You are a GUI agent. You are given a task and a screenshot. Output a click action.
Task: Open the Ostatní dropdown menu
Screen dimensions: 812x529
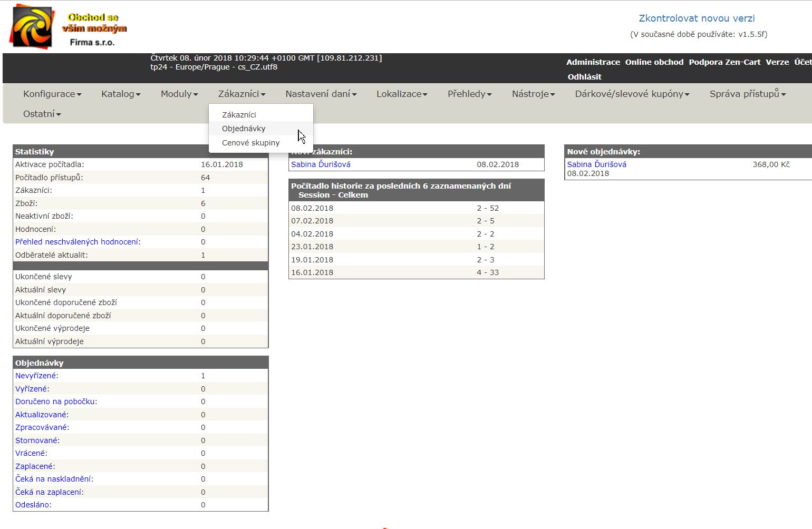tap(42, 114)
